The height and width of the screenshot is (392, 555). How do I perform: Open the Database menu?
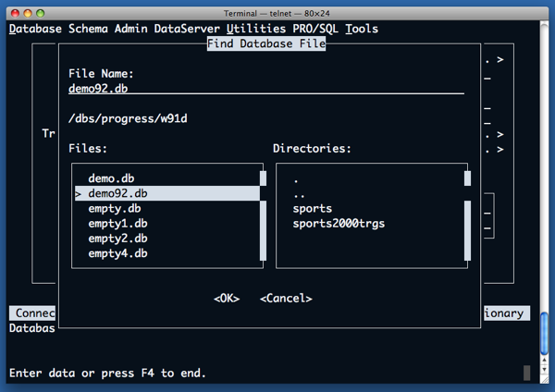(x=35, y=29)
